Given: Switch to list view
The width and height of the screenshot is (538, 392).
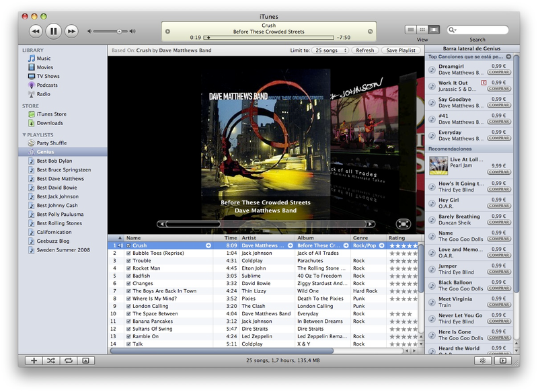Looking at the screenshot, I should pos(411,30).
